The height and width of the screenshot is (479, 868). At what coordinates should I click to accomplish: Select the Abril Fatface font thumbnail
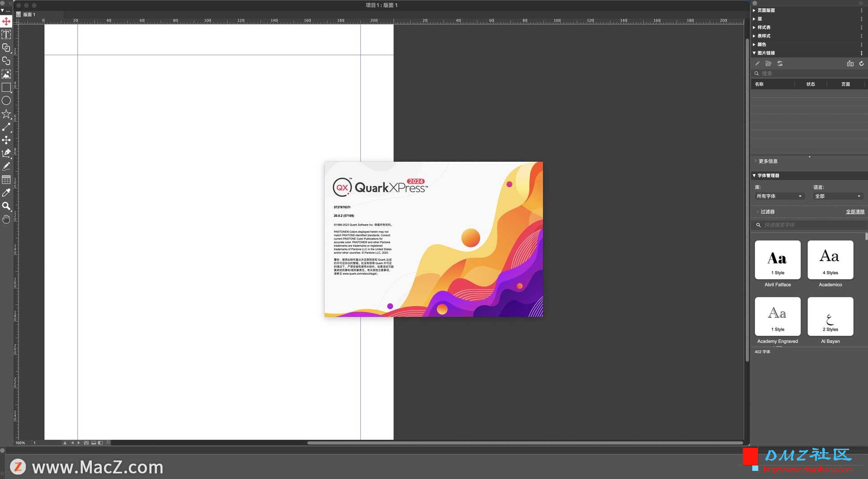(778, 260)
